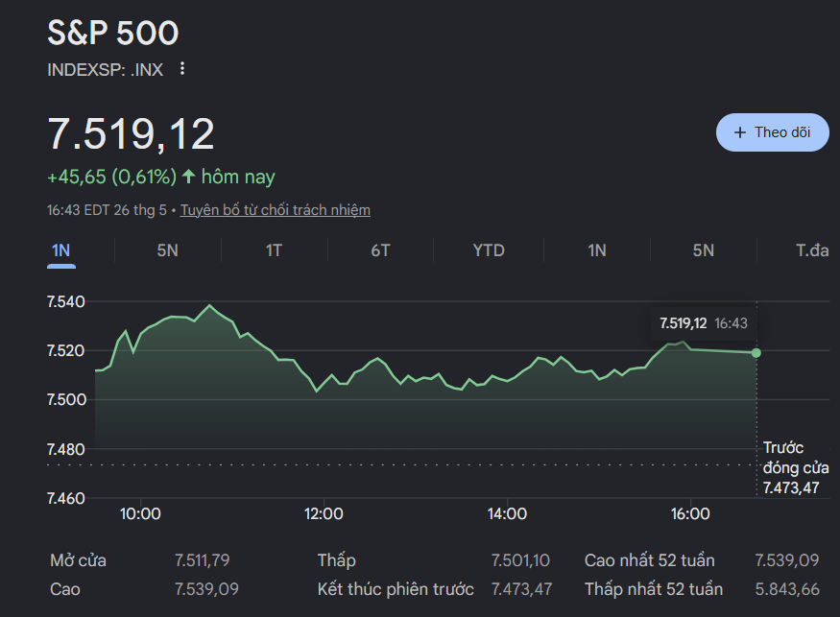Click the plus icon in Theo dõi button
This screenshot has height=617, width=840.
[740, 132]
